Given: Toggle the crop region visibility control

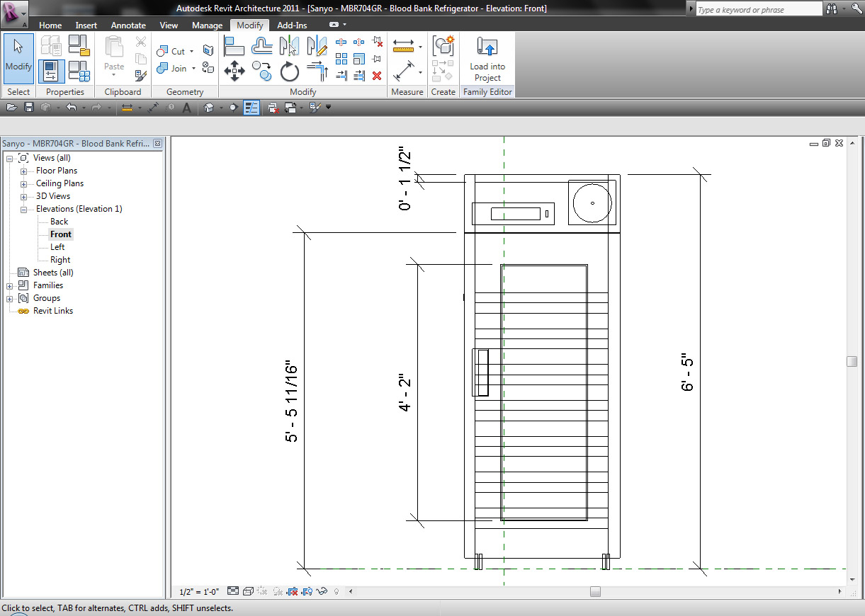Looking at the screenshot, I should [307, 591].
